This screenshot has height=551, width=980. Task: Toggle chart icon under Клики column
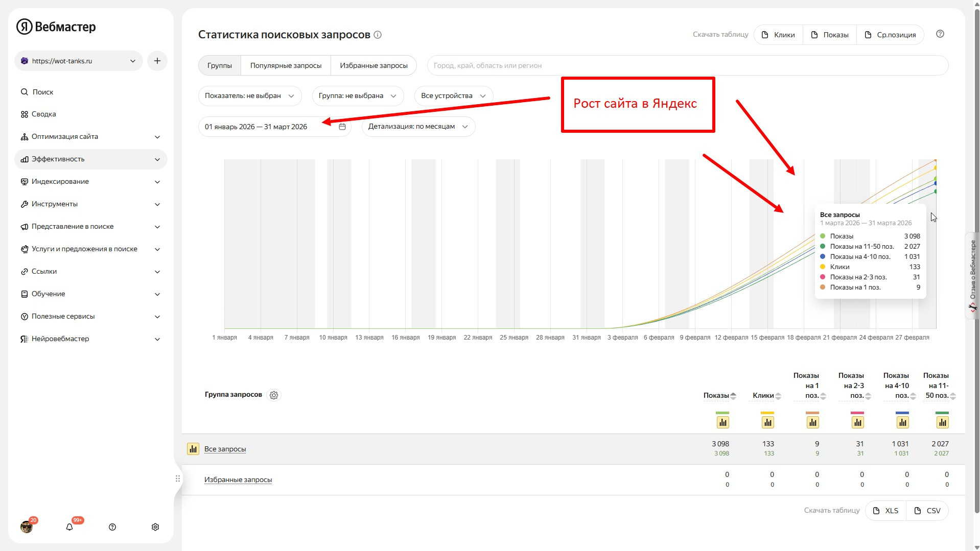[x=767, y=422]
